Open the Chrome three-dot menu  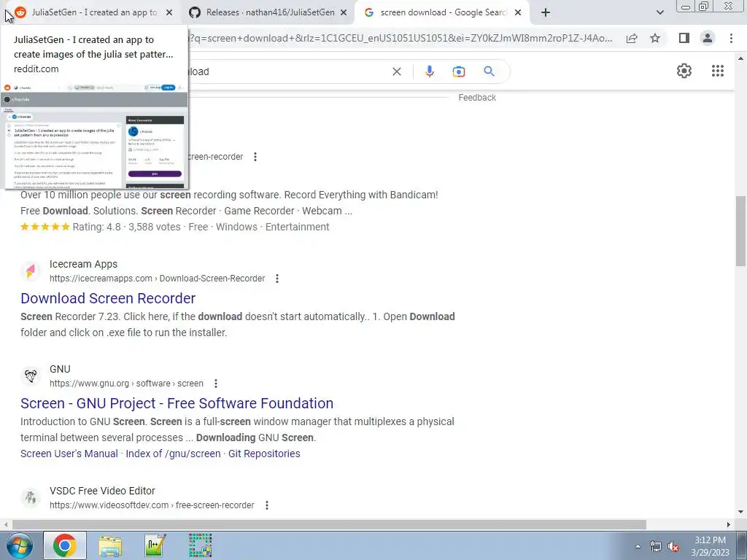click(x=731, y=38)
